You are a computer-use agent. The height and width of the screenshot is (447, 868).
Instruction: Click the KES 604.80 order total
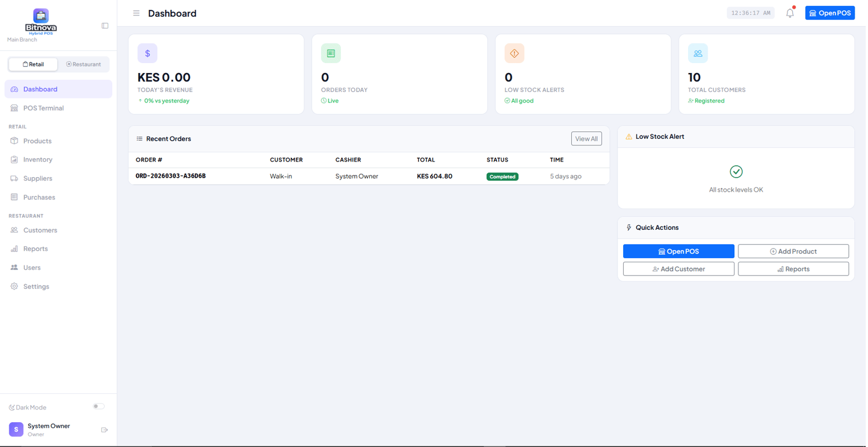tap(435, 176)
